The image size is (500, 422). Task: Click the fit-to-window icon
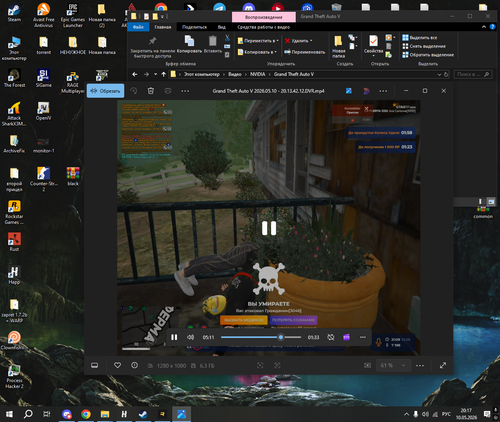tap(367, 365)
